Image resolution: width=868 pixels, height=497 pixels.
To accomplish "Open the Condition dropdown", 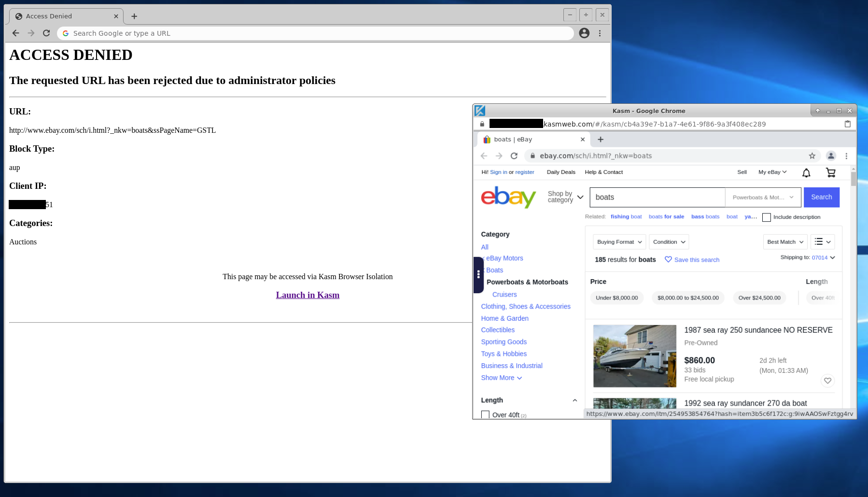I will pos(668,241).
